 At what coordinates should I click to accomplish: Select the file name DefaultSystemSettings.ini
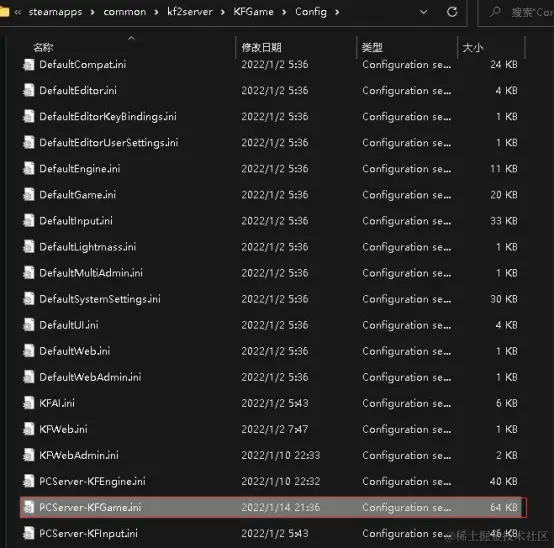[100, 299]
